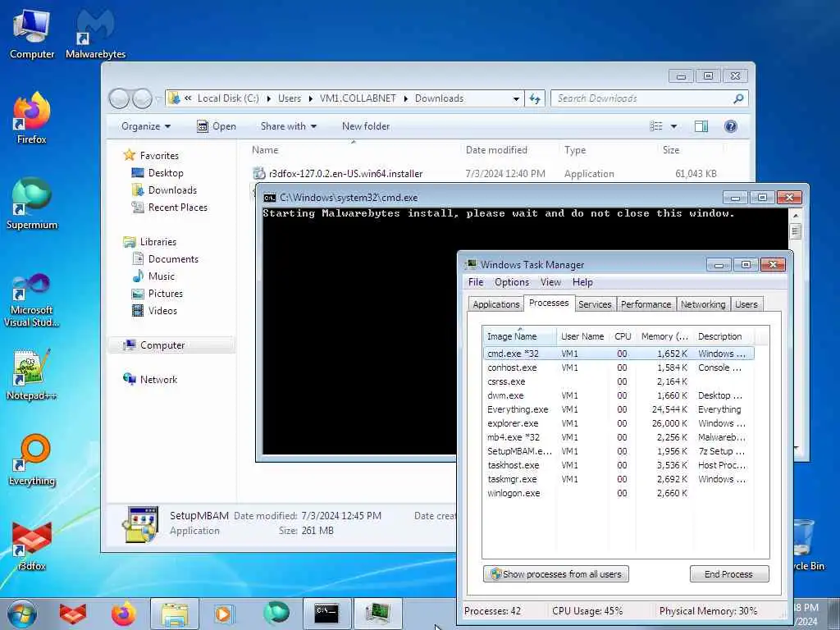The image size is (840, 630).
Task: Refresh the Downloads folder address bar
Action: [535, 98]
